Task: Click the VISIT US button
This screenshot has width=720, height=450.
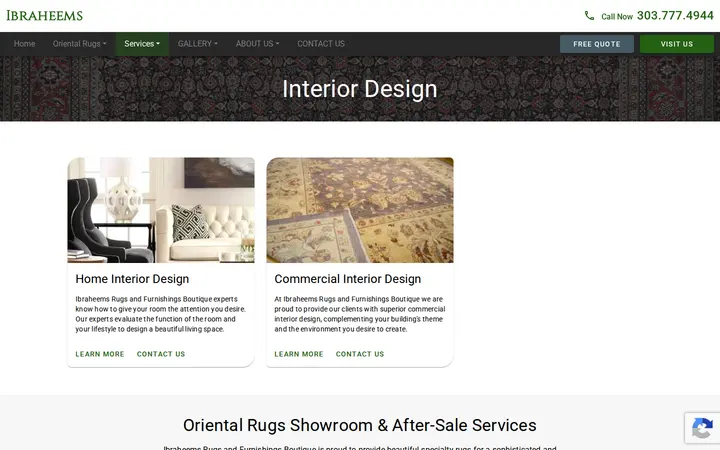Action: pyautogui.click(x=677, y=44)
